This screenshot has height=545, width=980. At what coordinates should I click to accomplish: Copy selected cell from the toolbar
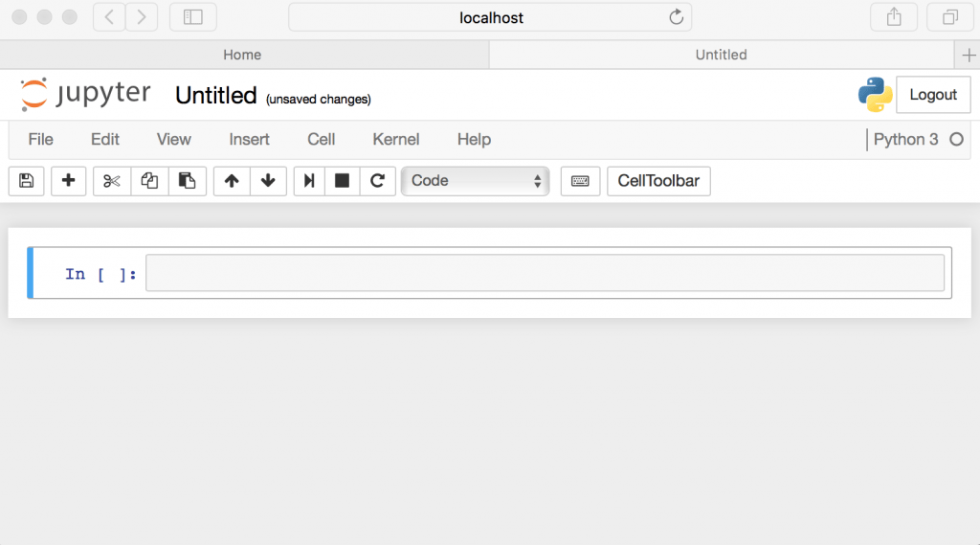(x=149, y=181)
